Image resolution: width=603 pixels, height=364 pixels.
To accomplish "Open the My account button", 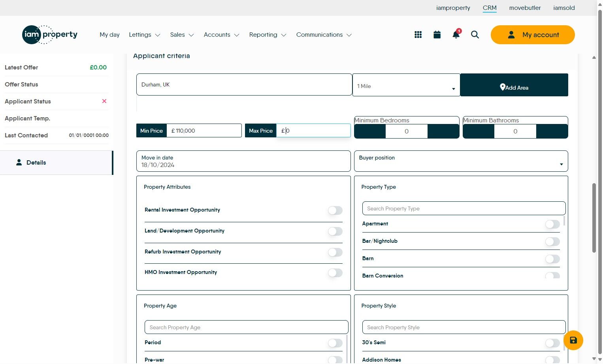I will tap(533, 35).
